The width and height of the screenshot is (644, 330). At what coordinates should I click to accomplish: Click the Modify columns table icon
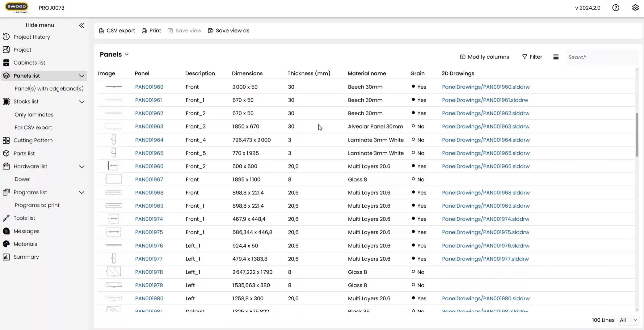click(x=462, y=57)
